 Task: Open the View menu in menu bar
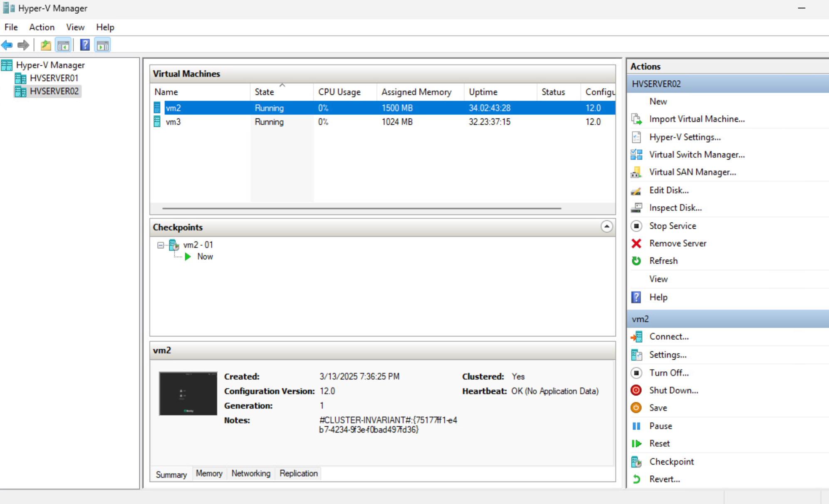(75, 27)
